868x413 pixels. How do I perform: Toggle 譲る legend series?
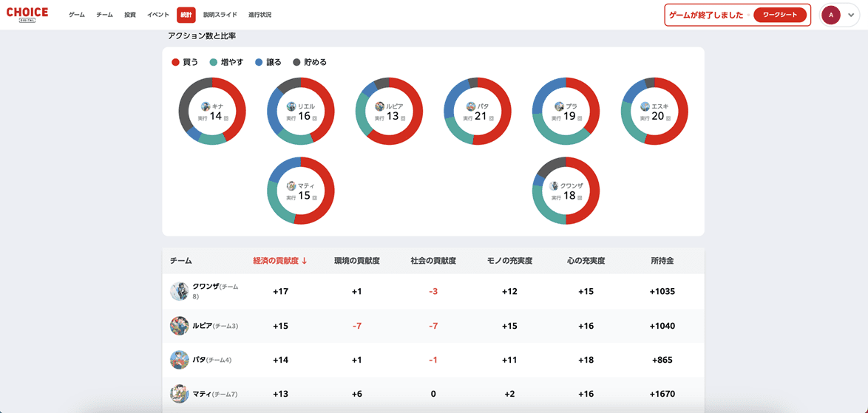coord(268,63)
